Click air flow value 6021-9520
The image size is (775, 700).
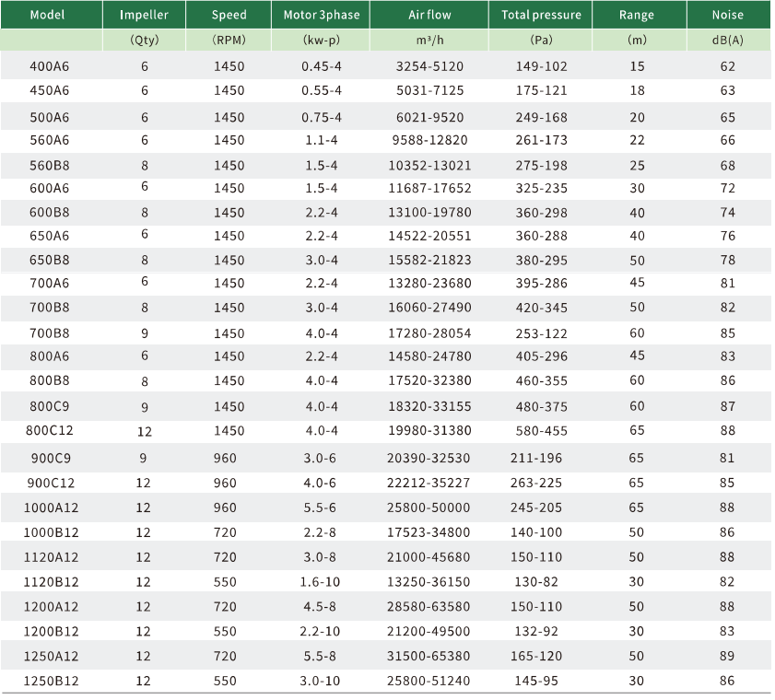tap(429, 118)
